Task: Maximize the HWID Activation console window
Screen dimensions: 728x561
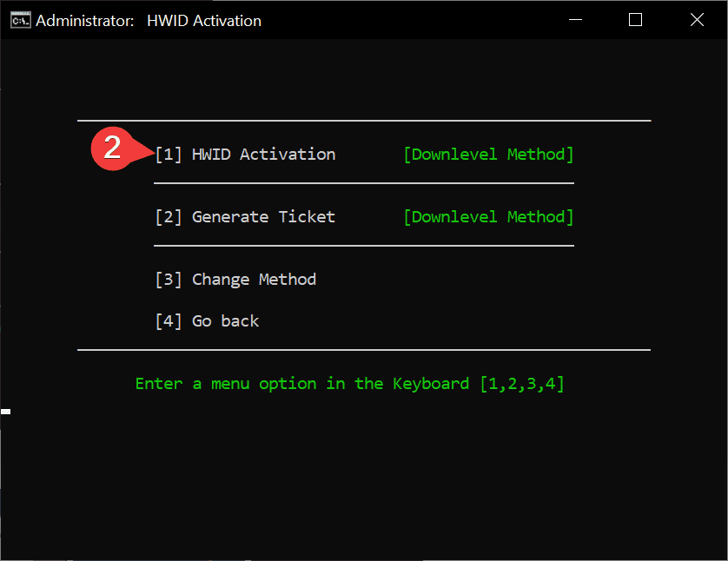Action: coord(635,20)
